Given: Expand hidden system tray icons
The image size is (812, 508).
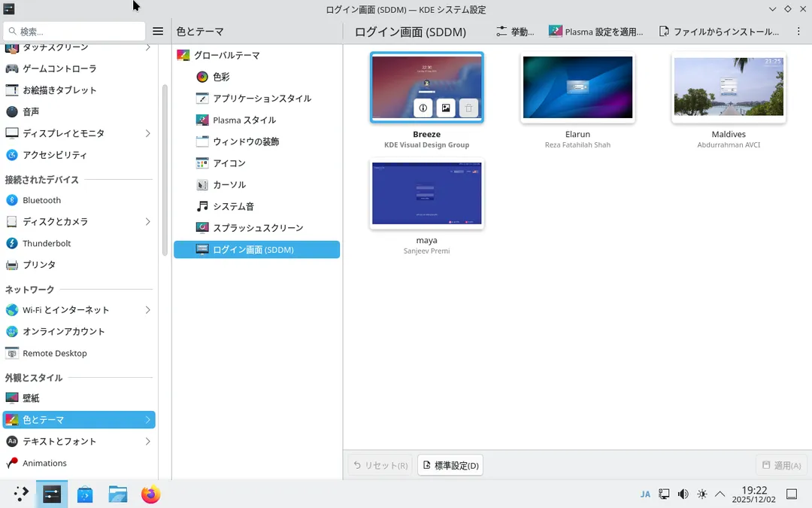Looking at the screenshot, I should click(x=720, y=494).
